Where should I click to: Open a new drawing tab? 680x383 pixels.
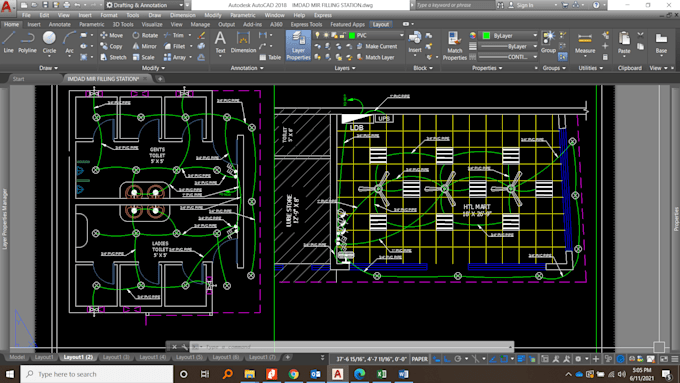(160, 79)
